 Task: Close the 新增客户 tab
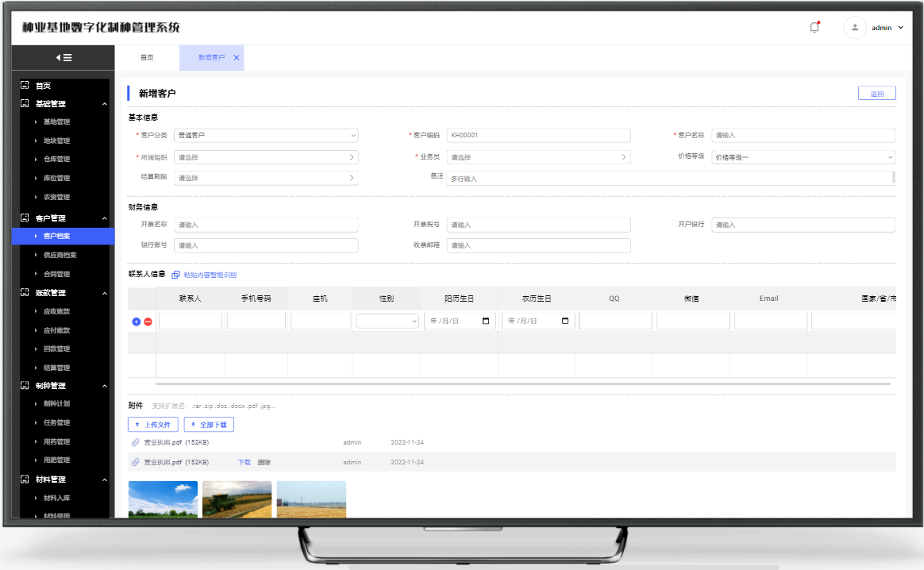237,58
